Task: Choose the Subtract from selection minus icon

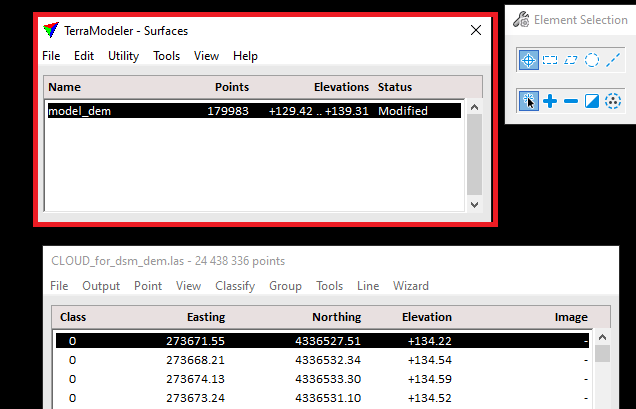Action: click(x=571, y=101)
